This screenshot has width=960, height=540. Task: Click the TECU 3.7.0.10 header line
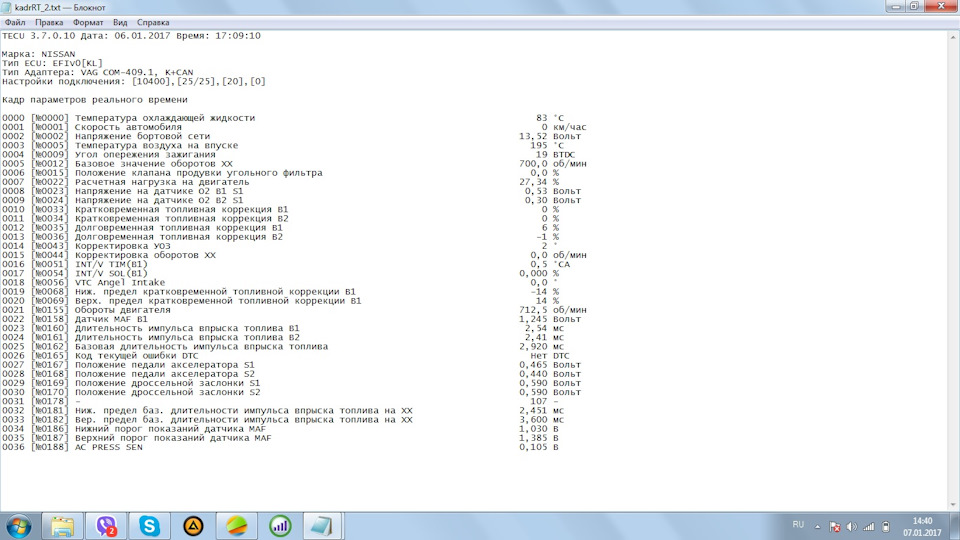tap(131, 36)
